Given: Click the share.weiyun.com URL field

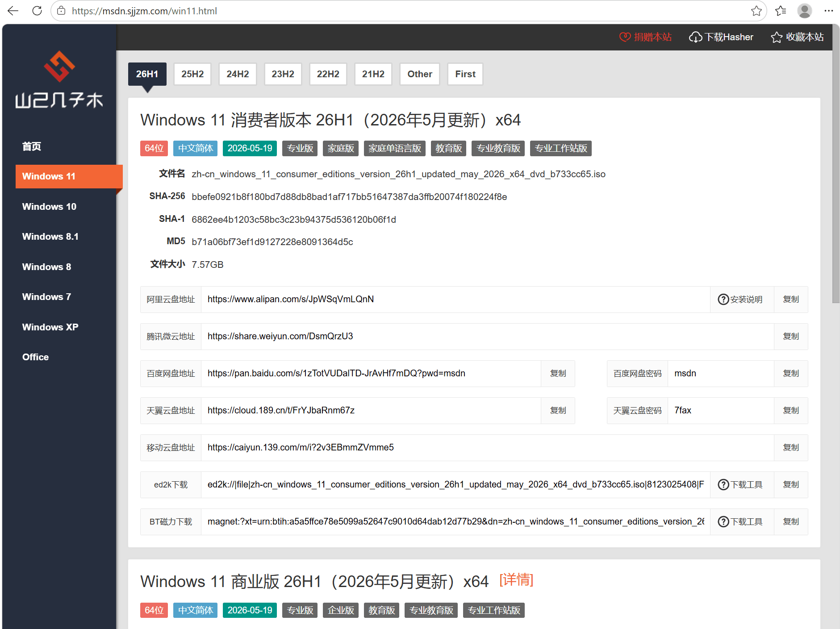Looking at the screenshot, I should [x=487, y=337].
